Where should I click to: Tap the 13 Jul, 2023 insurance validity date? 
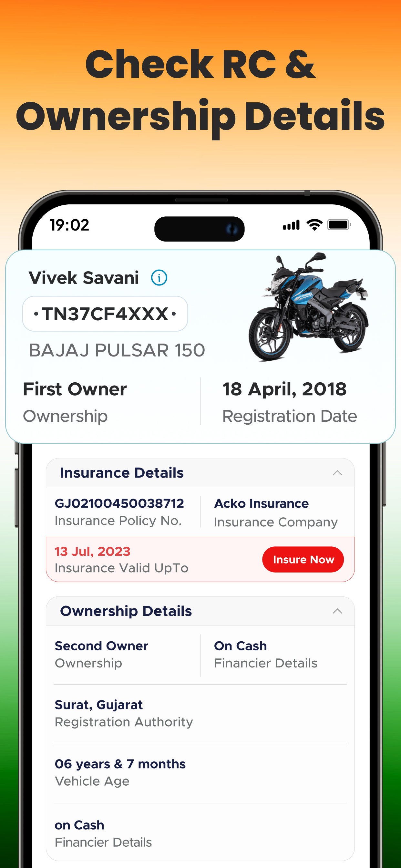92,552
